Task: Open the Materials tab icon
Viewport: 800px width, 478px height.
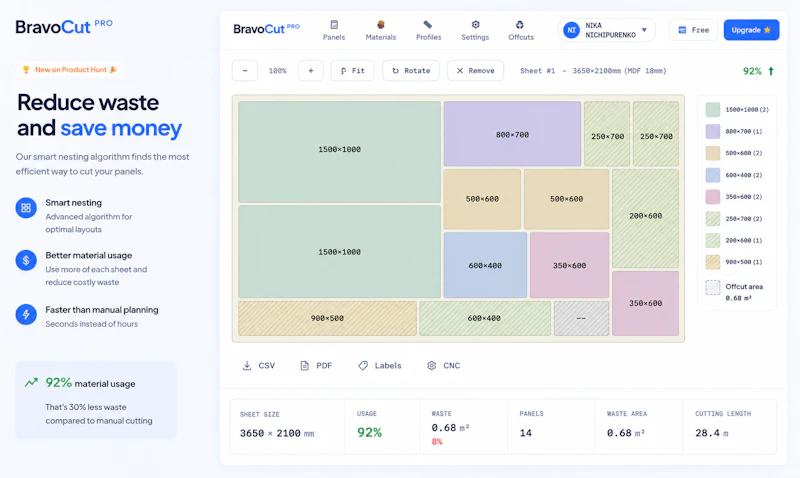Action: coord(381,24)
